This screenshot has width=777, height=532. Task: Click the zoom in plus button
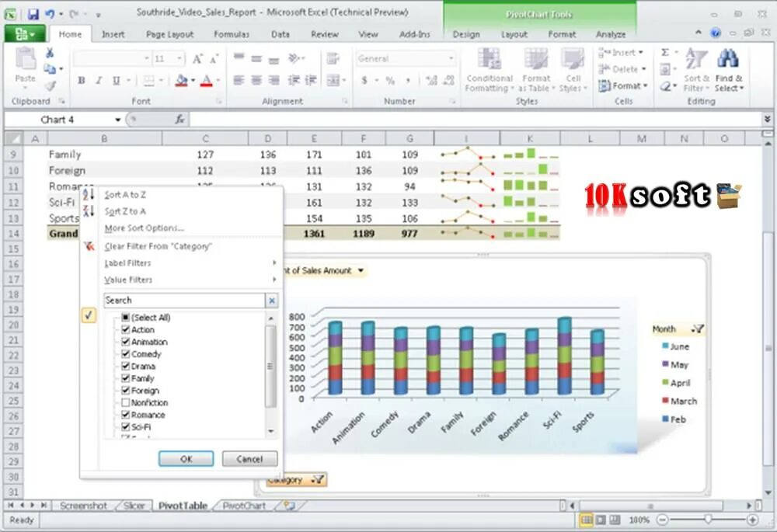[x=753, y=520]
